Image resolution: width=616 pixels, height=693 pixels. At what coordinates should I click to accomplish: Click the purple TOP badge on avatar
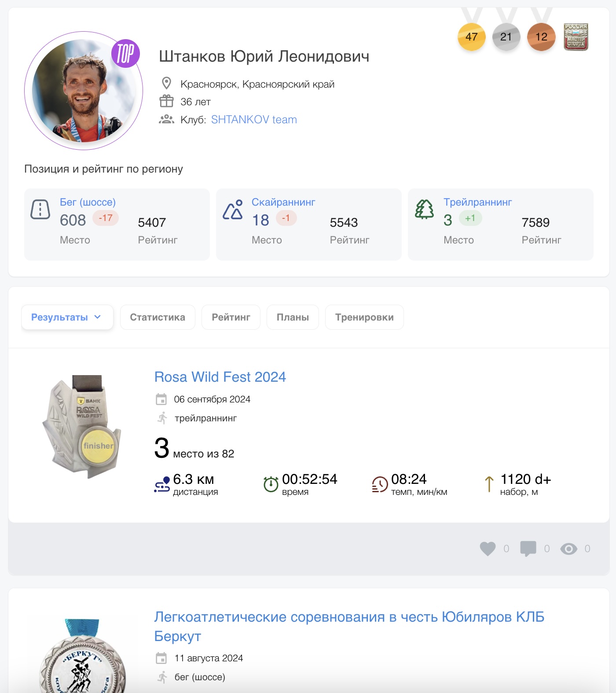click(125, 53)
